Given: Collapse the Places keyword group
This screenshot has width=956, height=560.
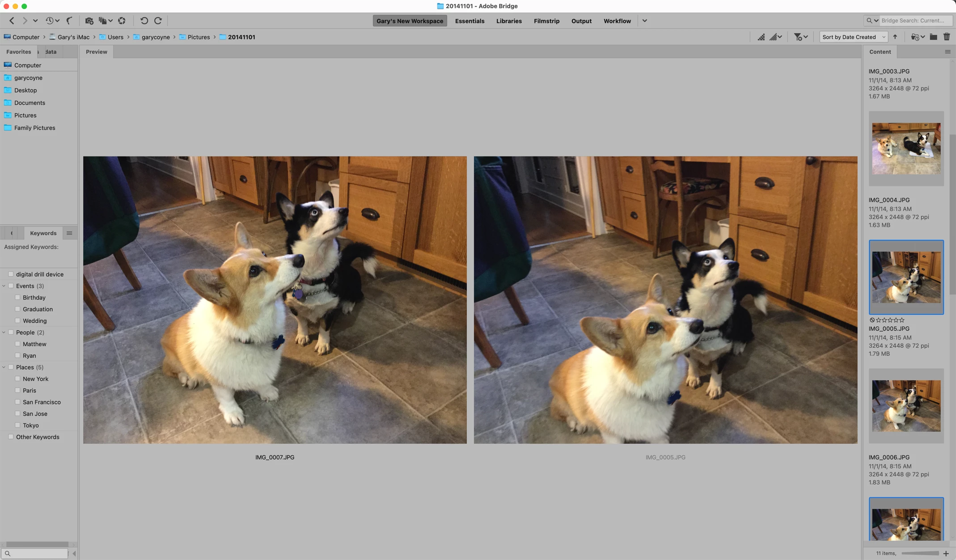Looking at the screenshot, I should point(4,367).
